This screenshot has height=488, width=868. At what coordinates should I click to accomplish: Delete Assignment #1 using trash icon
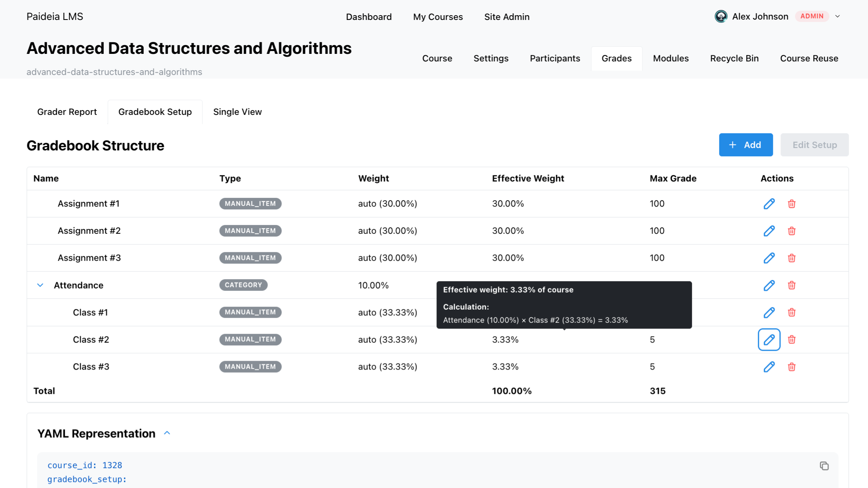[791, 204]
